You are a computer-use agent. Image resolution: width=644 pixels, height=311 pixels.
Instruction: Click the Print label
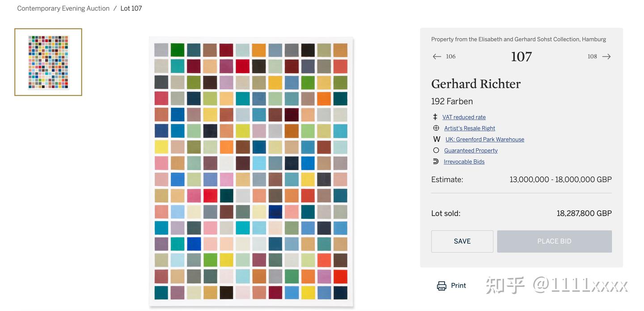click(x=458, y=286)
